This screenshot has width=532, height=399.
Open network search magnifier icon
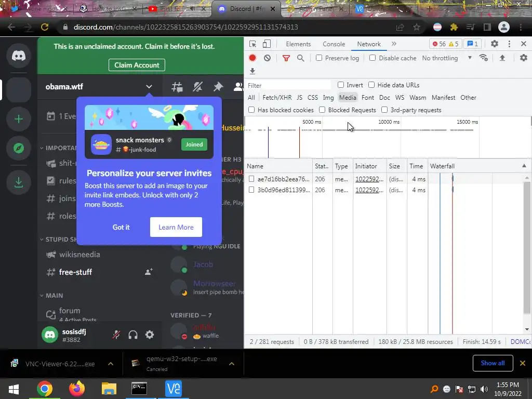pyautogui.click(x=301, y=58)
